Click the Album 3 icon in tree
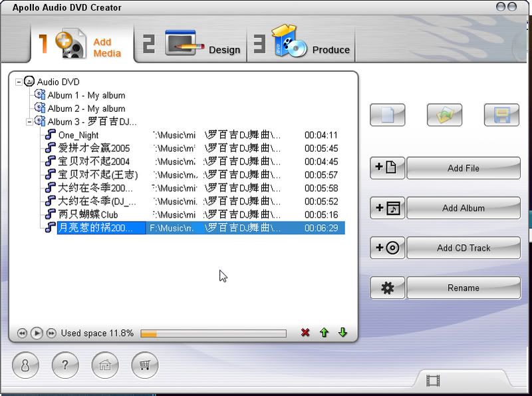 [x=40, y=121]
